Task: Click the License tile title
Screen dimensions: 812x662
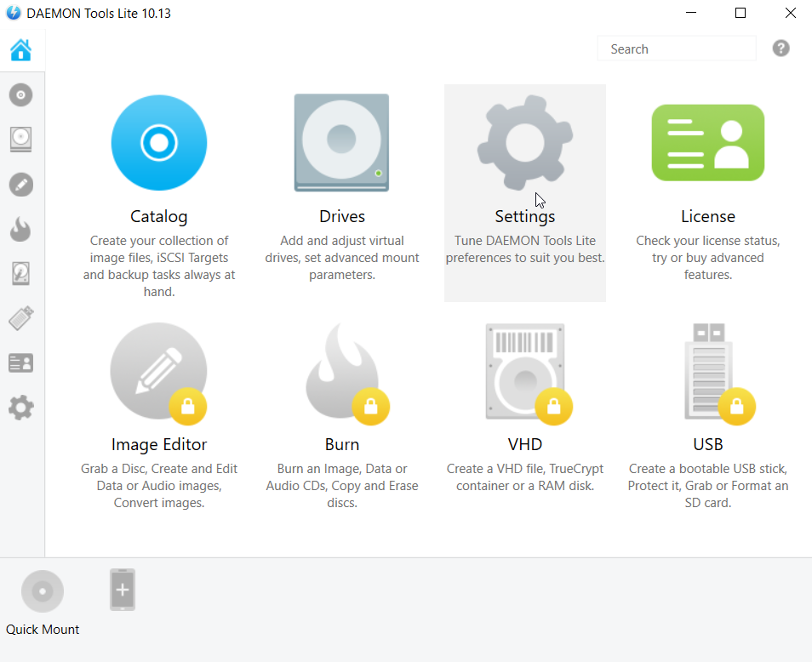Action: pyautogui.click(x=708, y=216)
